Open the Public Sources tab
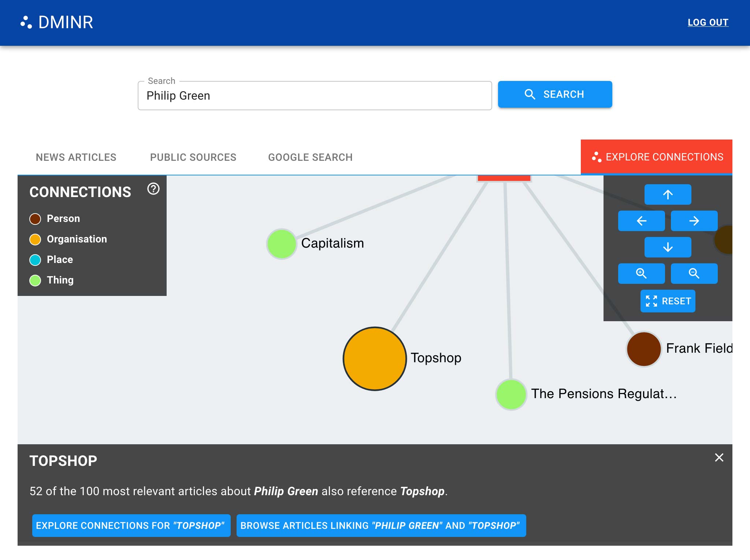The width and height of the screenshot is (750, 560). [193, 157]
